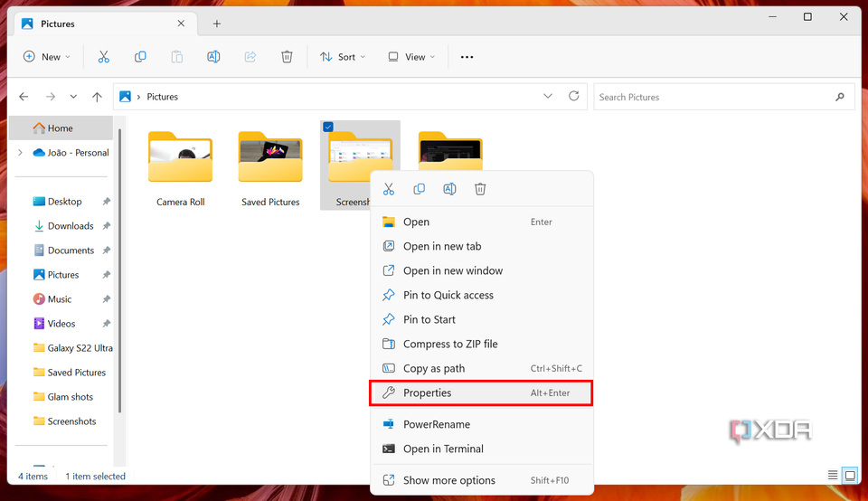Click the toolbar Delete trash icon
Screen dimensions: 868x501
tap(287, 57)
